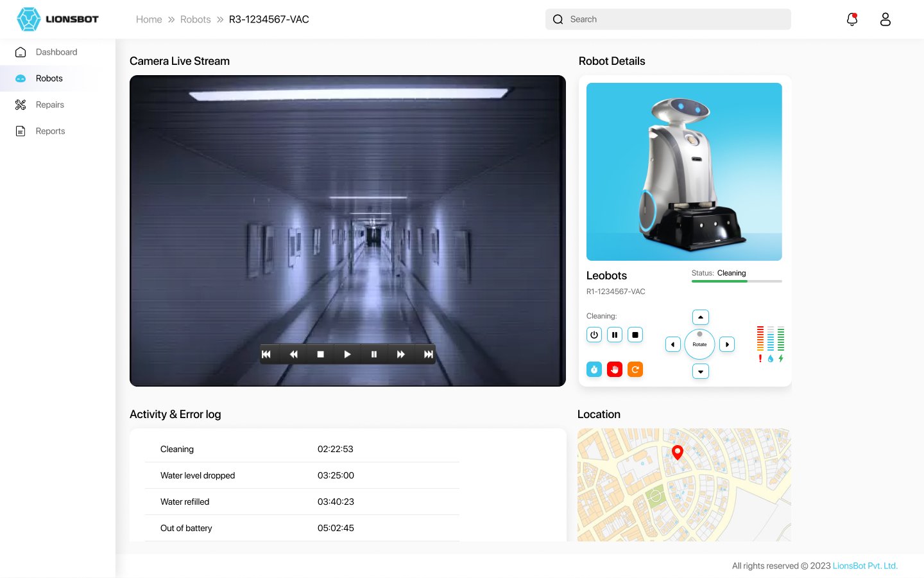Click the search magnifier icon
The image size is (924, 578).
click(558, 19)
